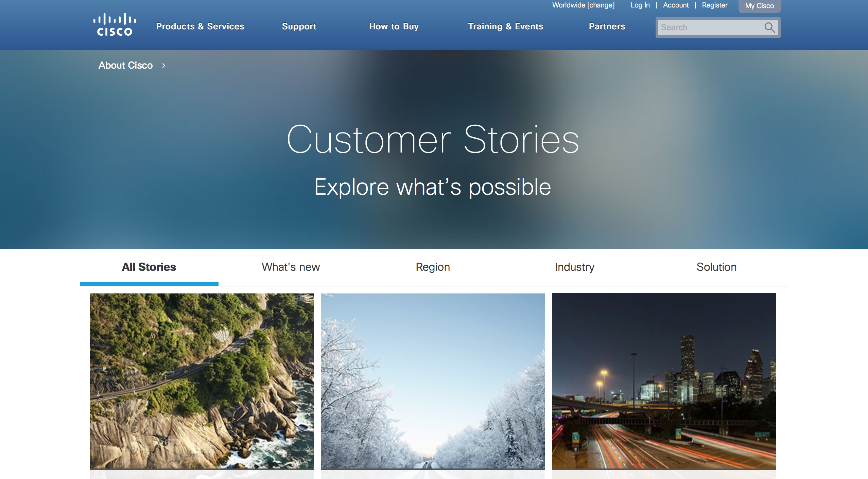Viewport: 868px width, 479px height.
Task: Click the Register link
Action: click(715, 5)
